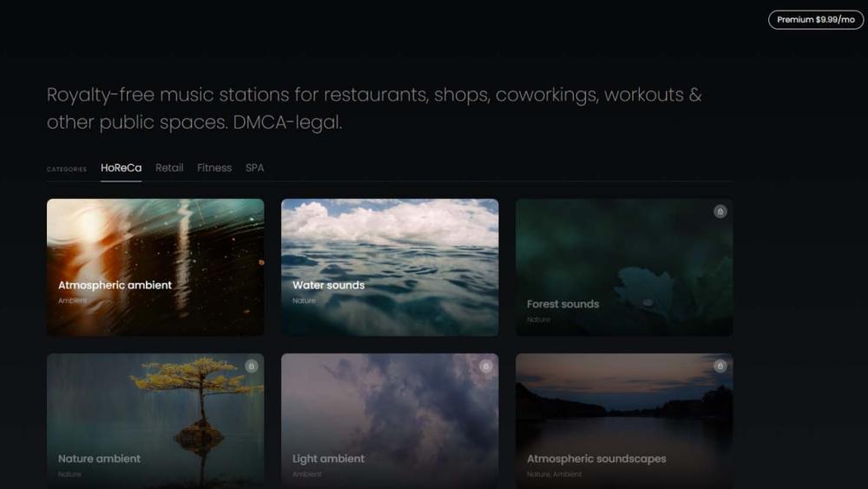
Task: Switch to the HoReCa category tab
Action: (x=121, y=168)
